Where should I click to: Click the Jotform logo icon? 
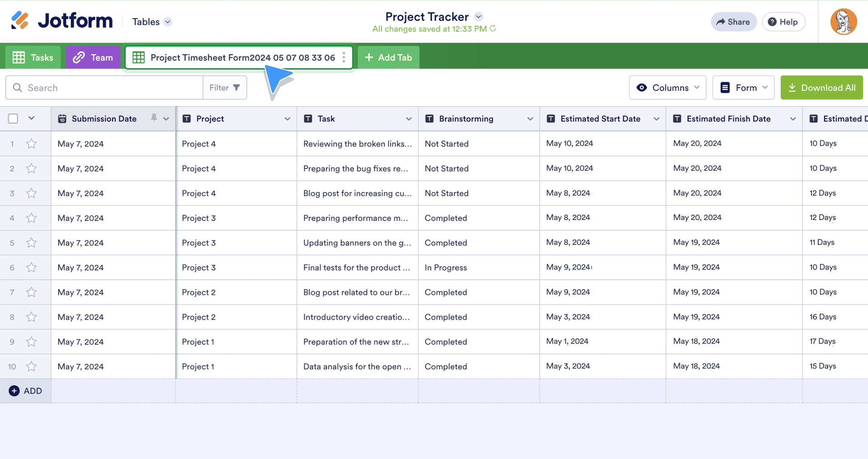tap(19, 21)
